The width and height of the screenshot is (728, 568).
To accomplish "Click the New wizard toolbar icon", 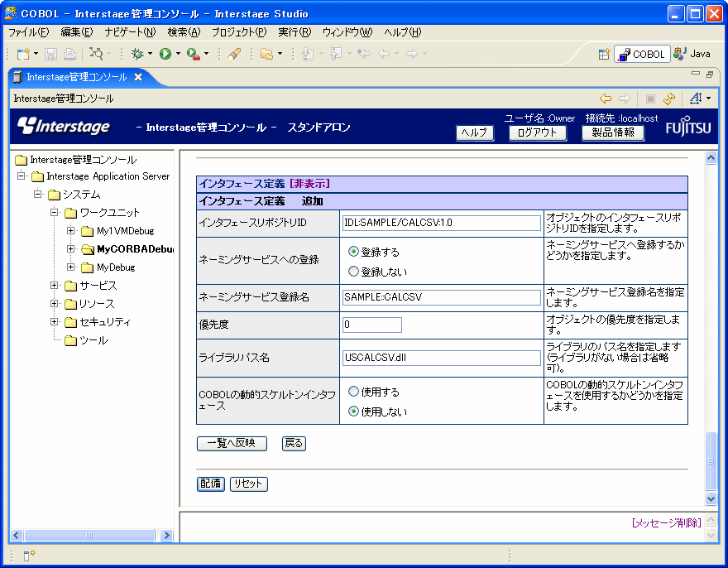I will (23, 54).
